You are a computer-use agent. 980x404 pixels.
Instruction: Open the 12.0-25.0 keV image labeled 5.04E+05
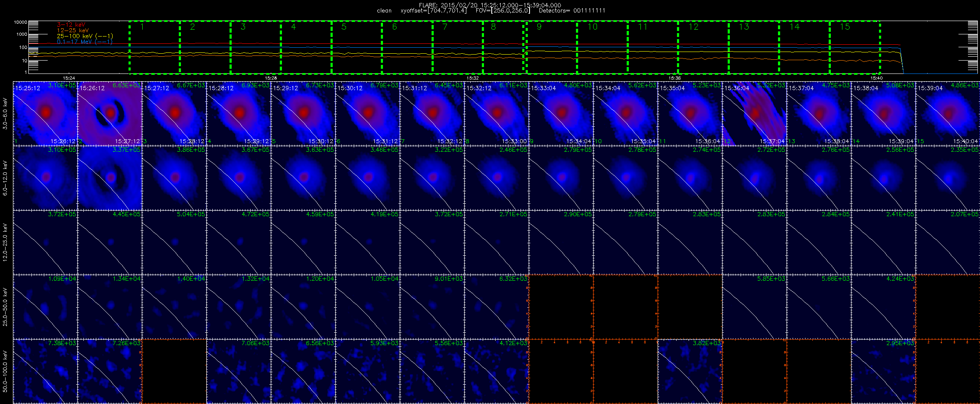point(174,242)
